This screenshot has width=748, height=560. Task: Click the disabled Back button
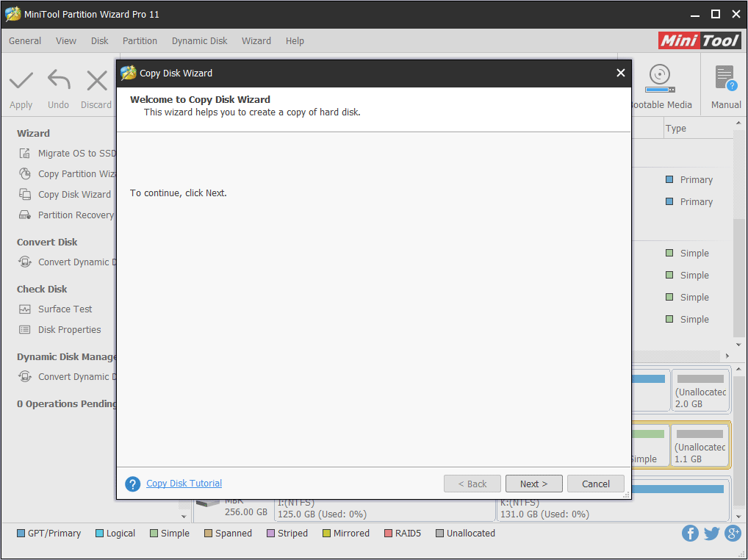coord(472,484)
